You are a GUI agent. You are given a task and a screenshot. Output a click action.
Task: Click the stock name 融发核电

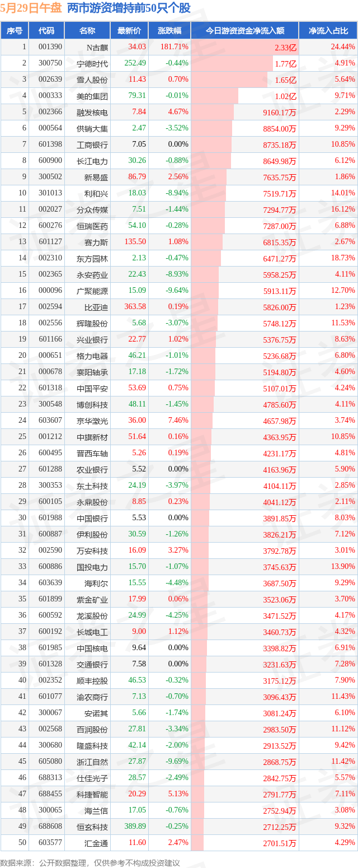92,113
